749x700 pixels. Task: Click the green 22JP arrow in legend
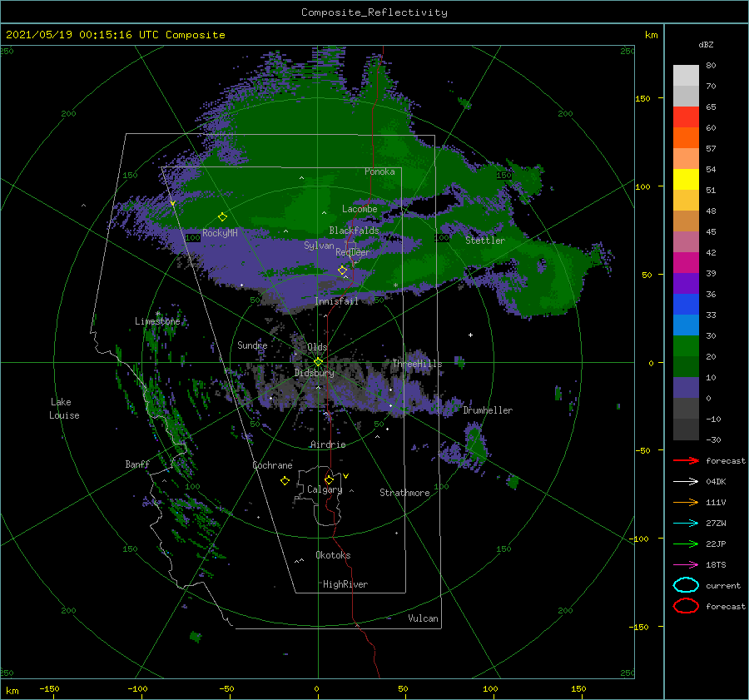pyautogui.click(x=686, y=544)
